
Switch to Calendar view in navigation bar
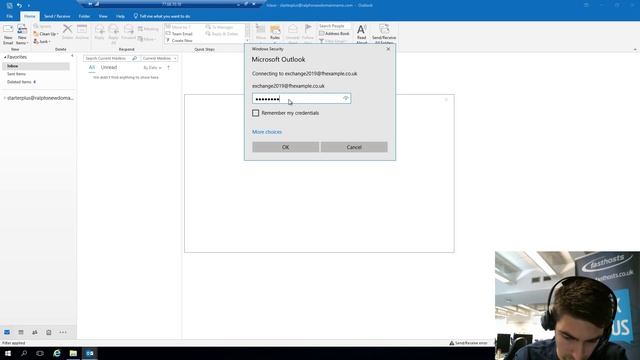21,332
